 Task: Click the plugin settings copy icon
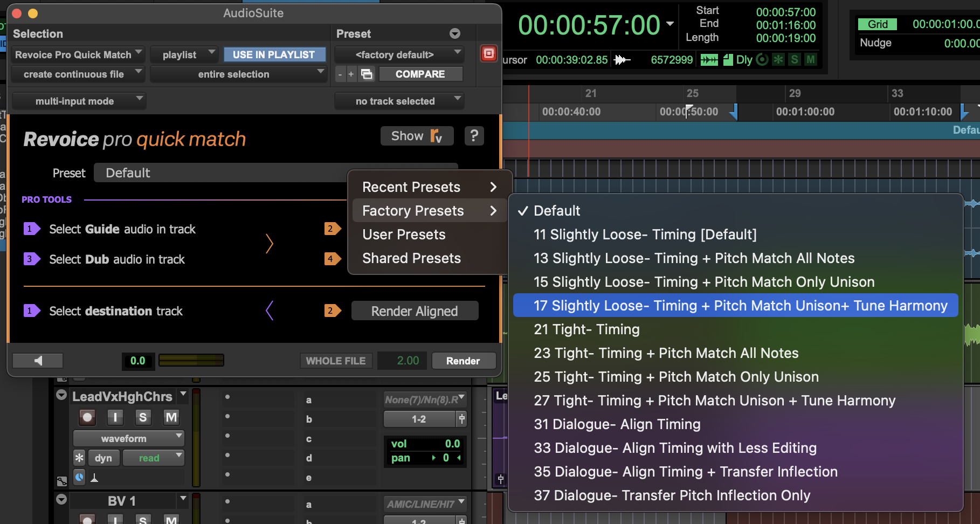(367, 74)
